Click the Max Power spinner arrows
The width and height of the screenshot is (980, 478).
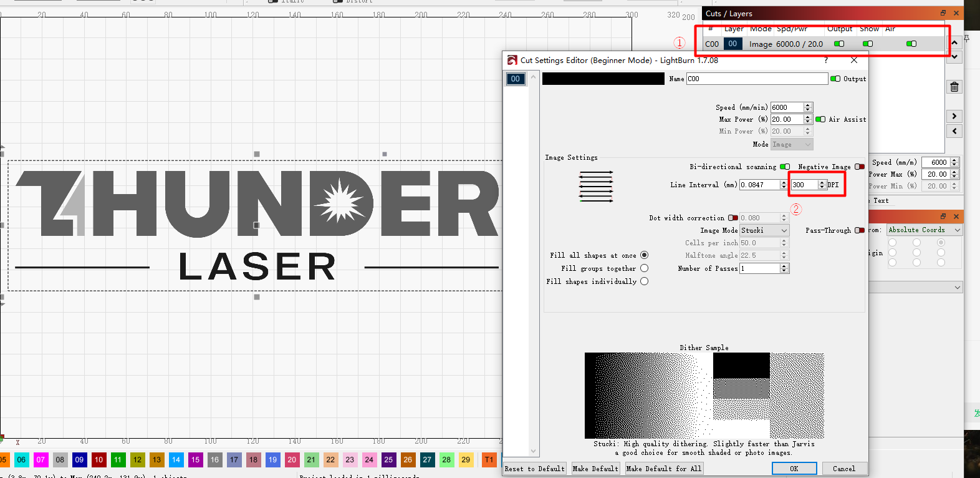click(x=807, y=119)
